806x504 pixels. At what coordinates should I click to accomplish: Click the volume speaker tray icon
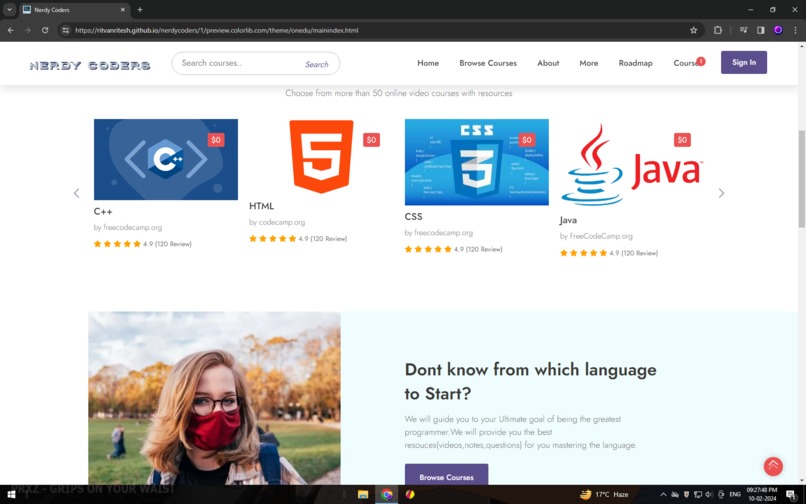(709, 495)
